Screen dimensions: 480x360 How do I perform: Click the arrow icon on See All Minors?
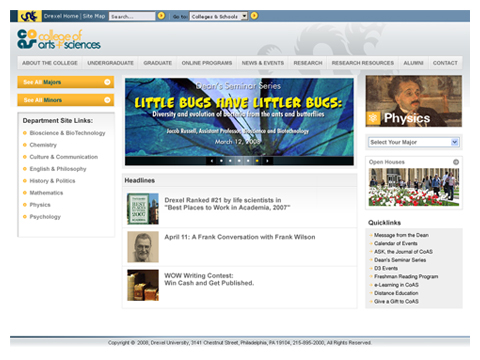tap(107, 100)
